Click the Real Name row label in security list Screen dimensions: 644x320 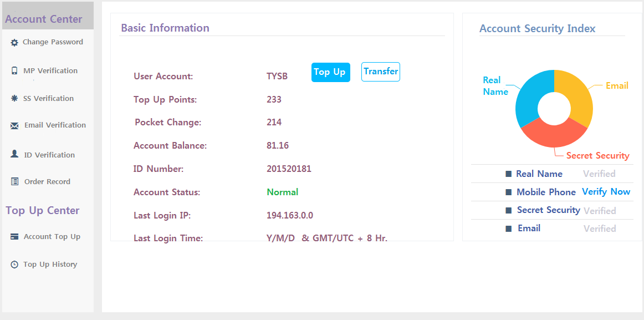pos(539,174)
